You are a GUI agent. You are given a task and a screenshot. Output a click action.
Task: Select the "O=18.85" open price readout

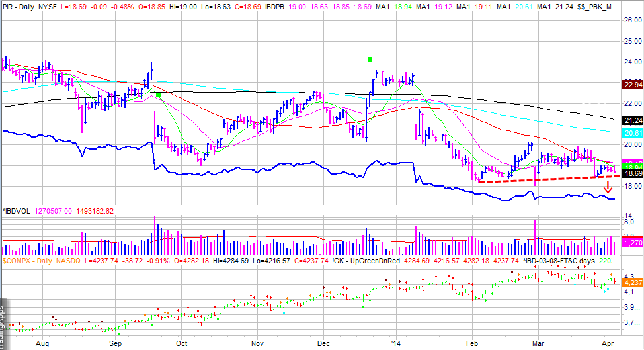(152, 7)
